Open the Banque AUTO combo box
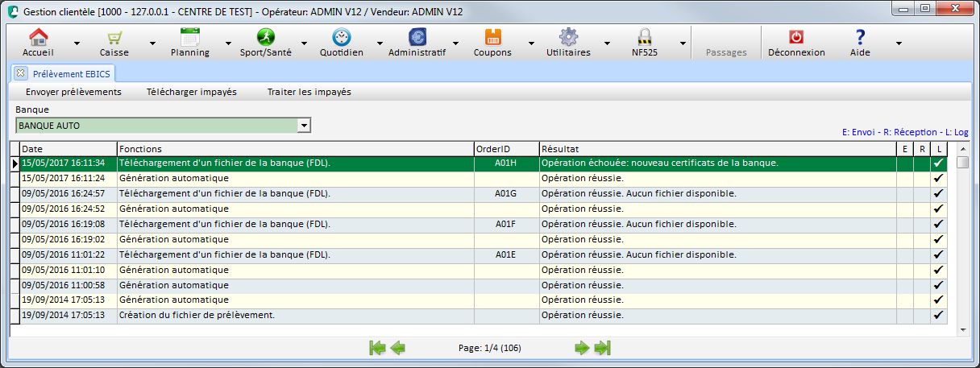The width and height of the screenshot is (980, 368). pos(163,126)
